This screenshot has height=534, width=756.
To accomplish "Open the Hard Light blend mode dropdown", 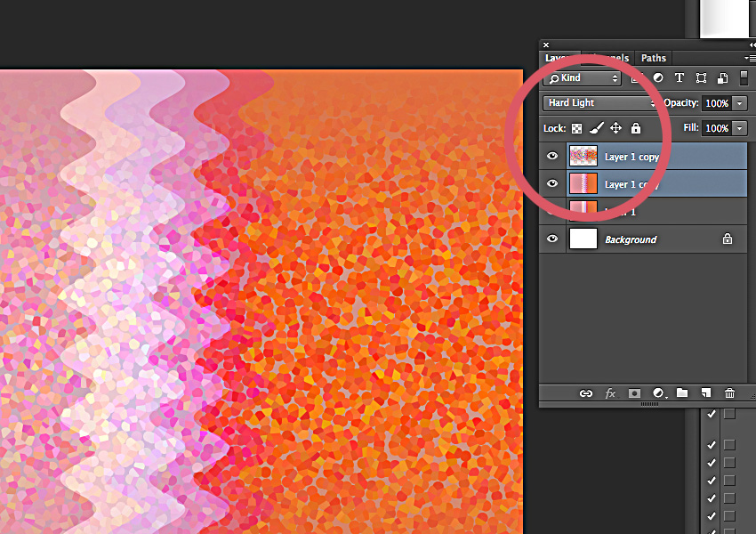I will pyautogui.click(x=598, y=102).
